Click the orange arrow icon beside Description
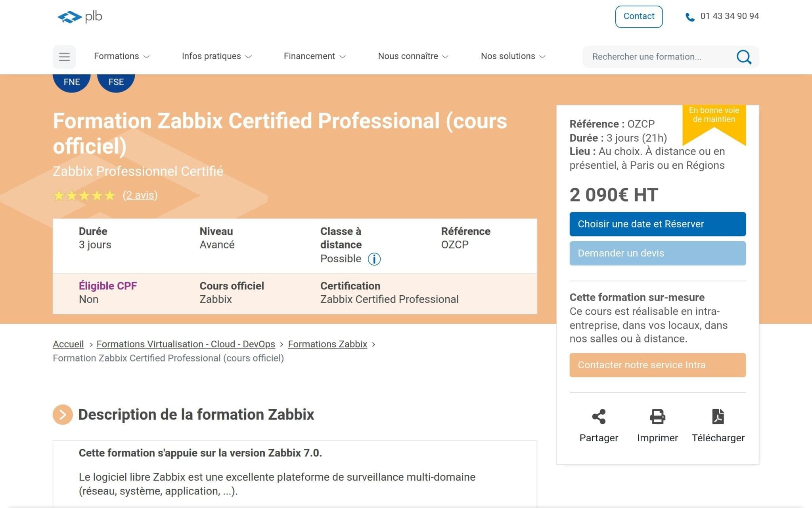The image size is (812, 508). [63, 415]
